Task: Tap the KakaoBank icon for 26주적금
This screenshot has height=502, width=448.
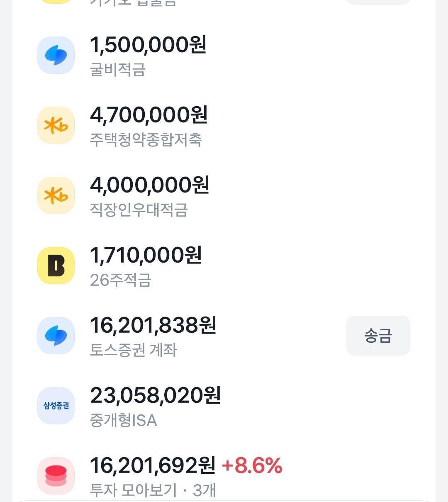Action: (56, 266)
